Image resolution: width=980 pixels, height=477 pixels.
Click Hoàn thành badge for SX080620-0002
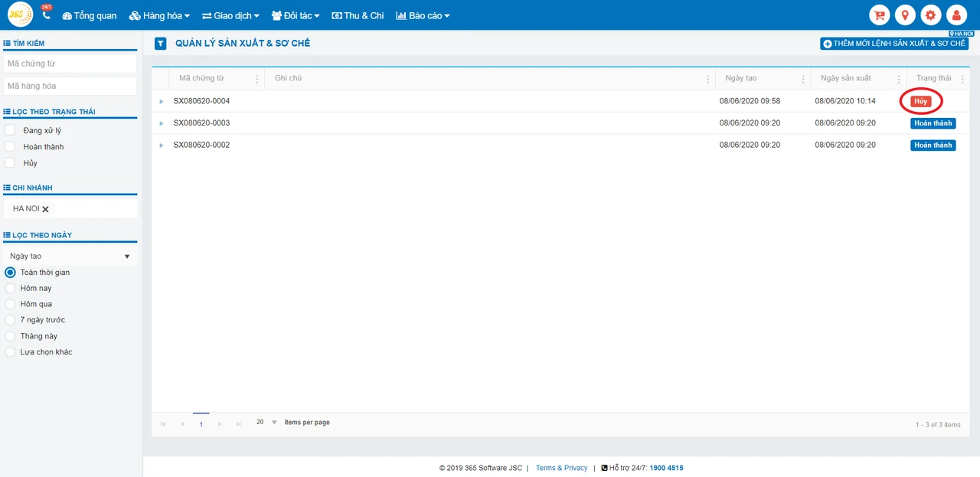pyautogui.click(x=933, y=145)
